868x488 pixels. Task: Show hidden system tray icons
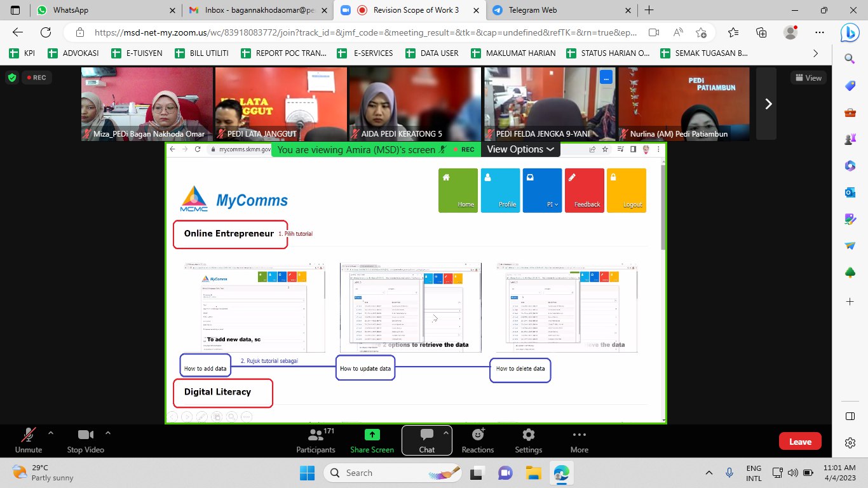click(x=709, y=473)
